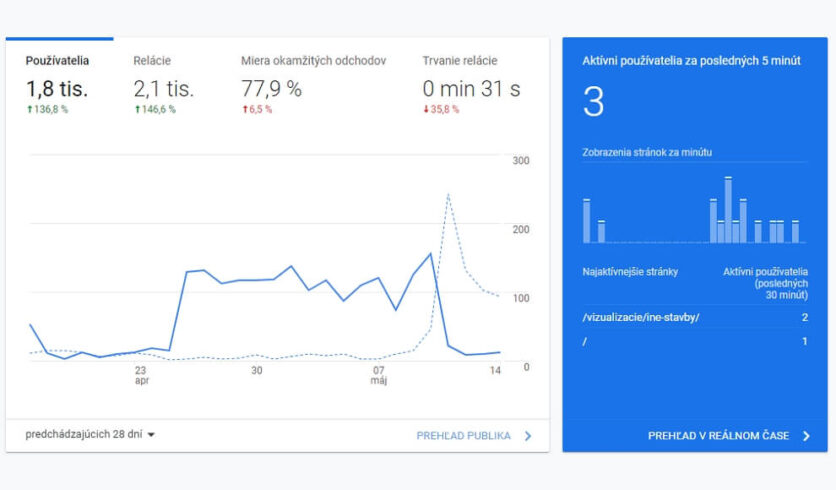Click the 23 apr date label on axis
Screen dimensions: 836x490
pos(141,375)
